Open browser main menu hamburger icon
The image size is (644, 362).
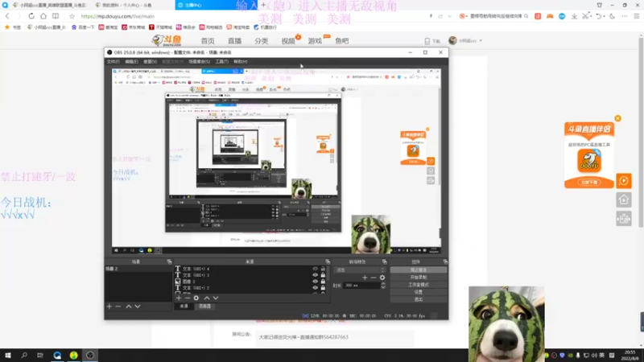[636, 16]
